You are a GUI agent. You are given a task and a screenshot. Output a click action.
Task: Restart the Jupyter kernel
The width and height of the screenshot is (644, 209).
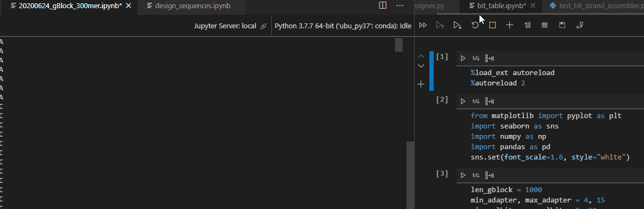(x=475, y=25)
